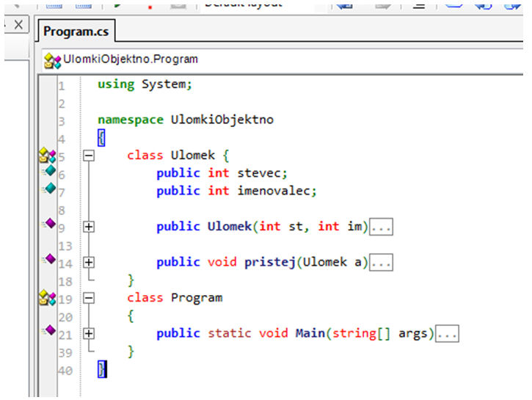
Task: Expand the folded Ulomek constructor
Action: [x=89, y=227]
